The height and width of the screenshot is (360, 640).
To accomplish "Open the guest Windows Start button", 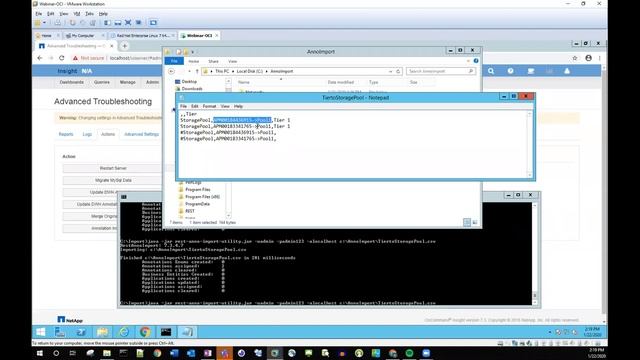I will click(x=40, y=332).
